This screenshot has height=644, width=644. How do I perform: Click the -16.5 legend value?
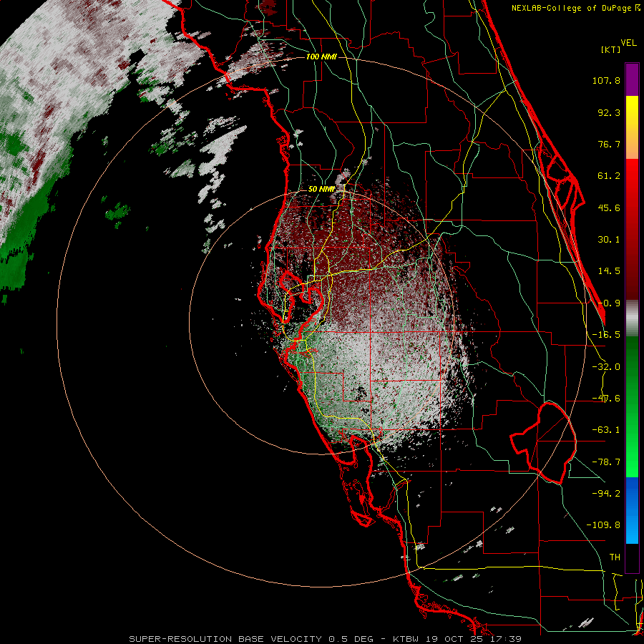coord(606,335)
